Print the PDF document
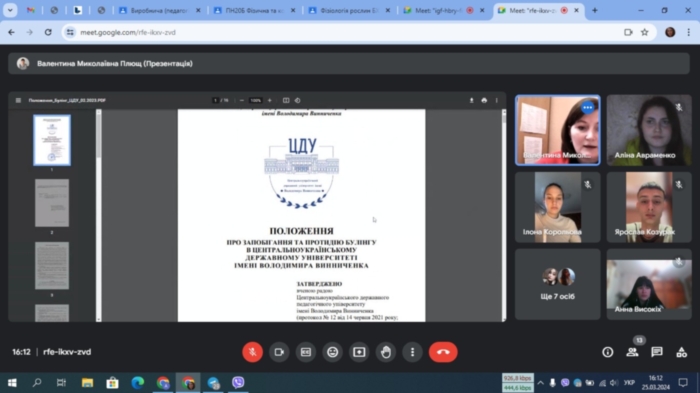700x393 pixels. (x=484, y=100)
